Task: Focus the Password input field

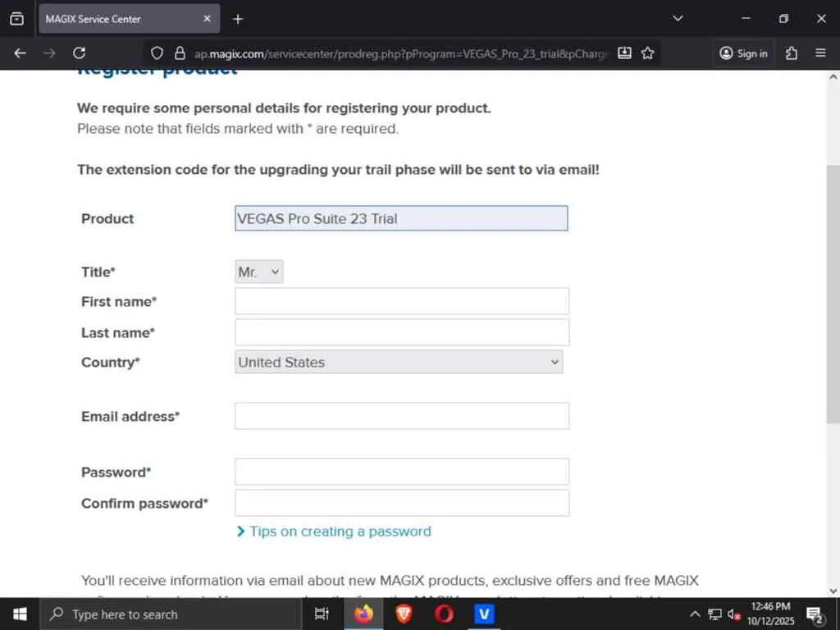Action: 402,472
